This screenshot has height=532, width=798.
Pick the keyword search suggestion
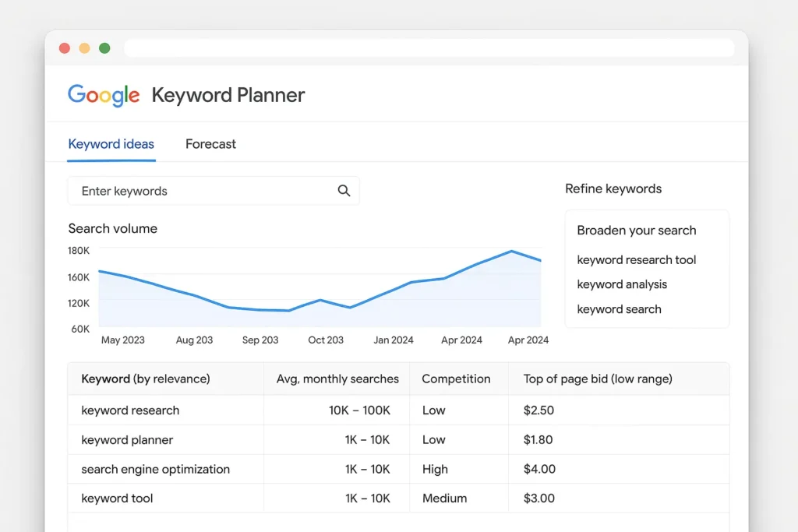[619, 309]
